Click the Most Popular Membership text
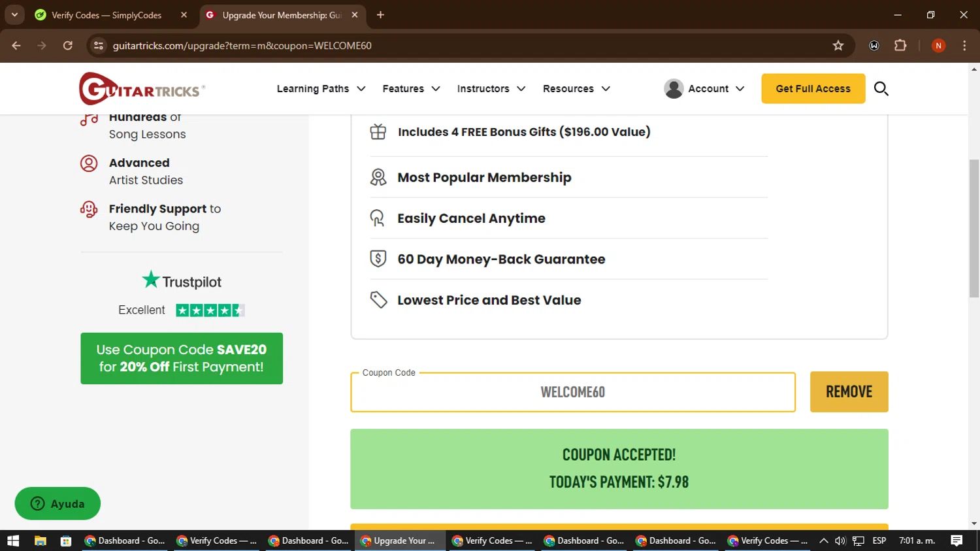The image size is (980, 551). click(484, 177)
